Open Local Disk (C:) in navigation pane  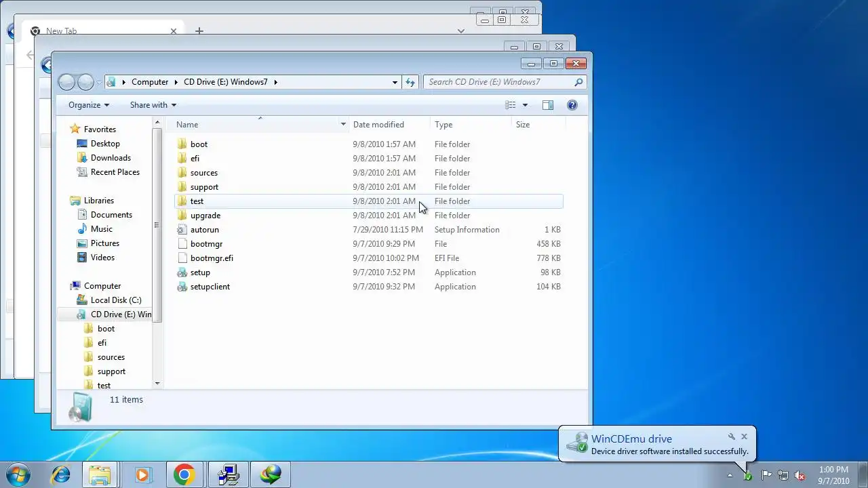click(x=116, y=300)
